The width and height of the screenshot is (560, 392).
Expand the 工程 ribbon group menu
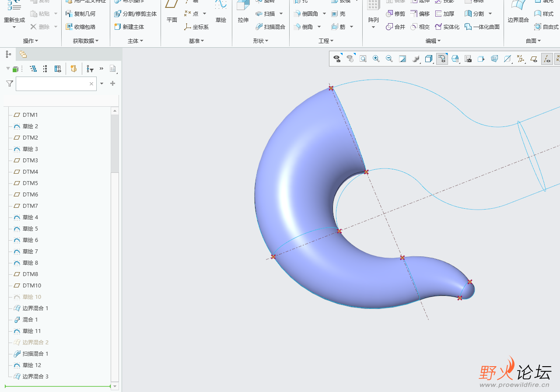pos(326,41)
